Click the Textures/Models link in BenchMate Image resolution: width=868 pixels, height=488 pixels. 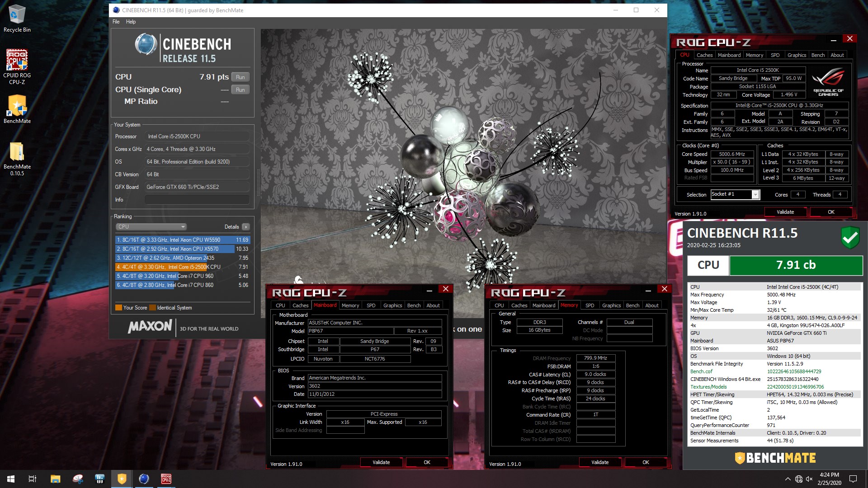click(708, 387)
